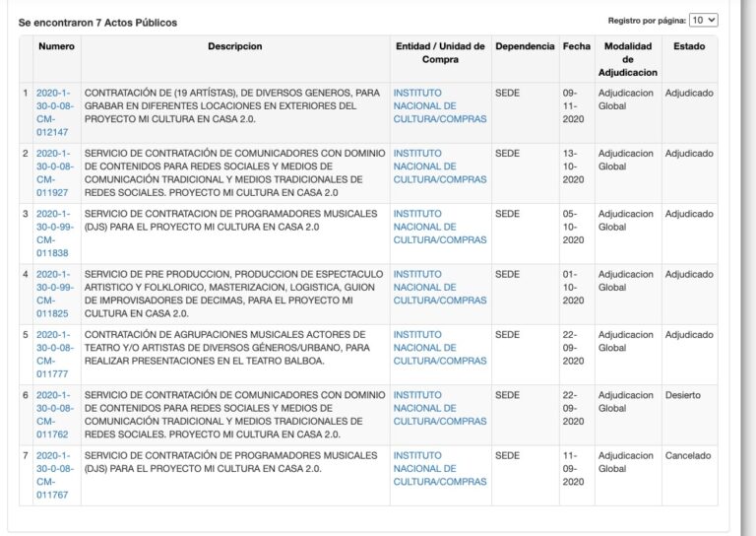Sort by the Descripcion column header
Viewport: 756px width, 536px height.
[235, 46]
